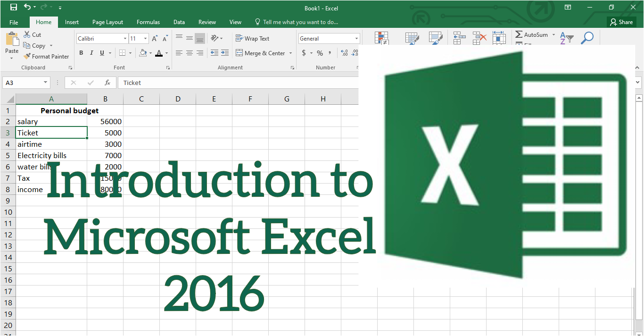The width and height of the screenshot is (644, 336).
Task: Click the Save icon in Quick Access Toolbar
Action: point(14,8)
